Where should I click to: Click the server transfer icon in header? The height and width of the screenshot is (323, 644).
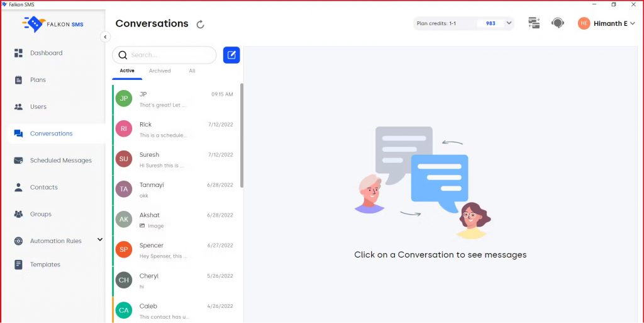[x=534, y=23]
